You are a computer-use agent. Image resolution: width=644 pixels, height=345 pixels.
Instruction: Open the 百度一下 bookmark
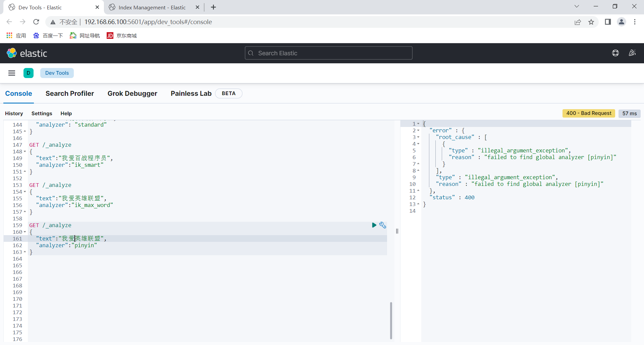[x=48, y=36]
